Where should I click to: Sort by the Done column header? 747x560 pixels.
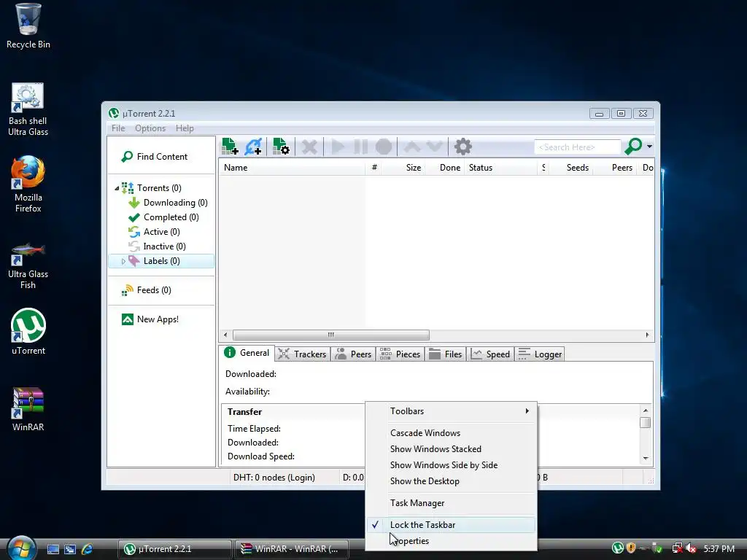point(444,168)
